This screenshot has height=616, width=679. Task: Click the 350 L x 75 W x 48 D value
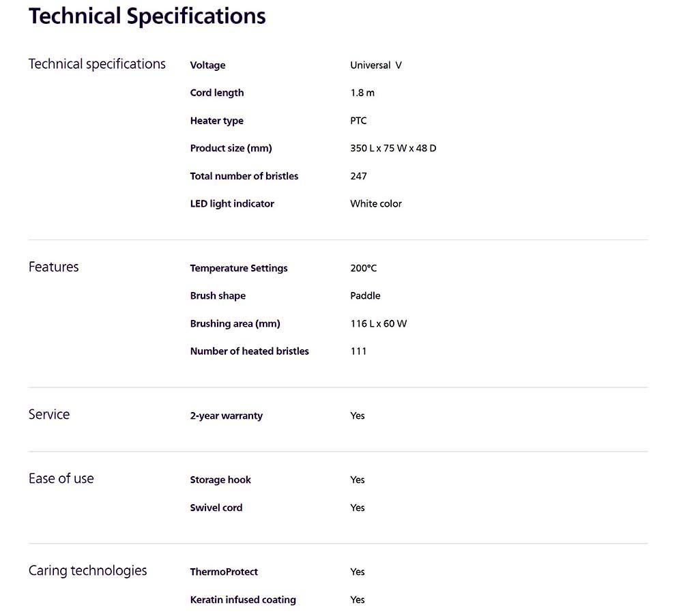[x=393, y=149]
